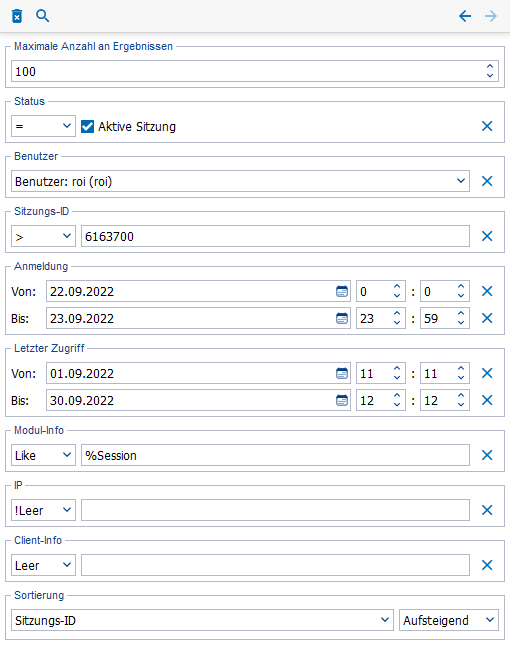Open the Modul-Info Like operator dropdown
The image size is (510, 646).
click(43, 455)
